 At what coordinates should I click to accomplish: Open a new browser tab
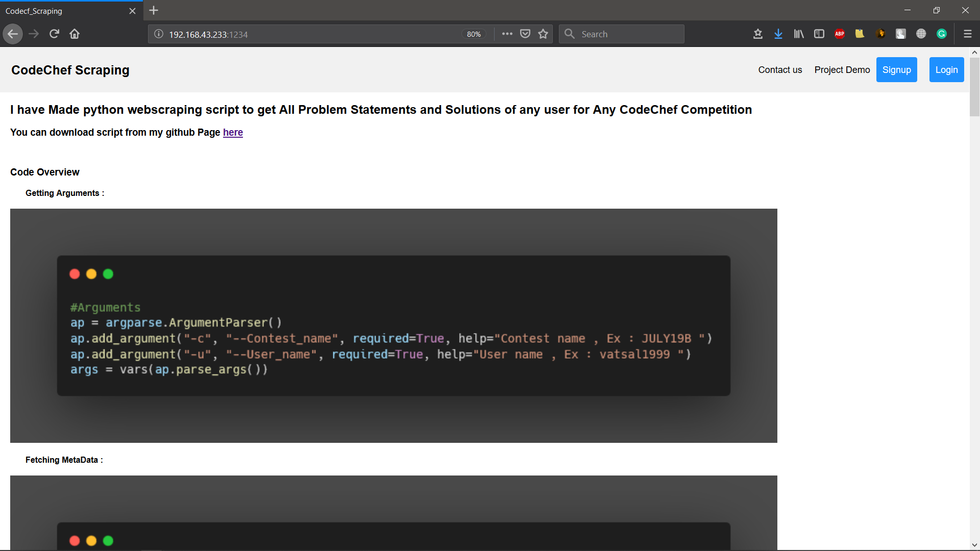coord(154,10)
